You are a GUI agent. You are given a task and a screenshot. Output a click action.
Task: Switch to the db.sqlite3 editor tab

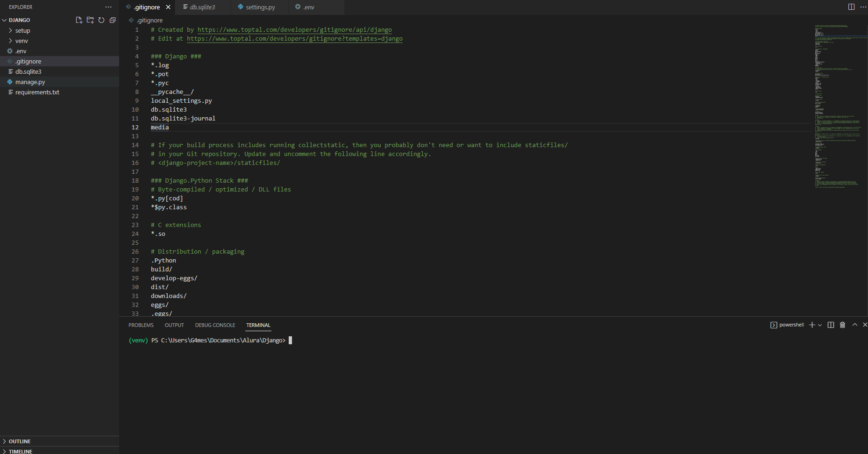[203, 7]
